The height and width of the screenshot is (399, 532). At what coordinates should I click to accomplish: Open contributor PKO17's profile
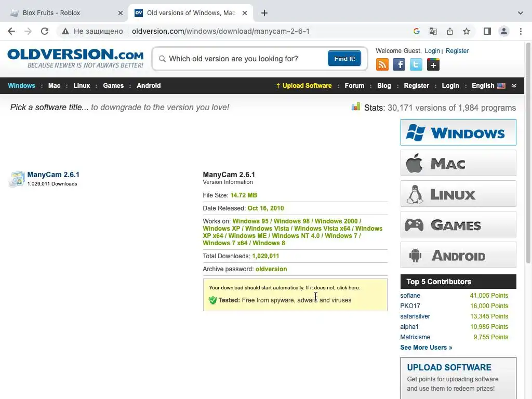point(410,306)
